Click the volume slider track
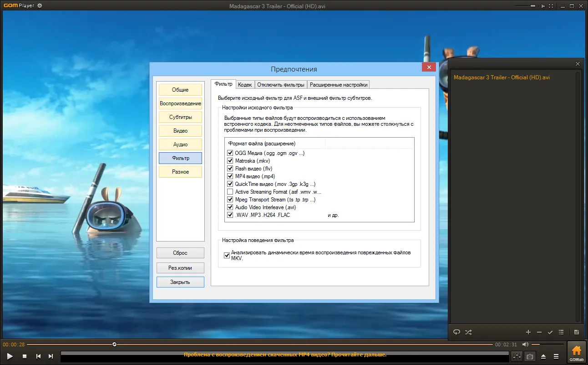 [x=547, y=344]
